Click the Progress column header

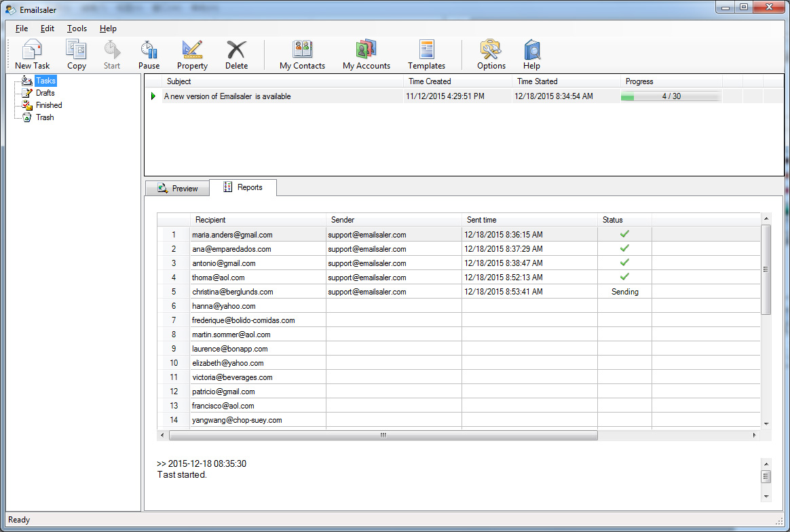pyautogui.click(x=671, y=81)
